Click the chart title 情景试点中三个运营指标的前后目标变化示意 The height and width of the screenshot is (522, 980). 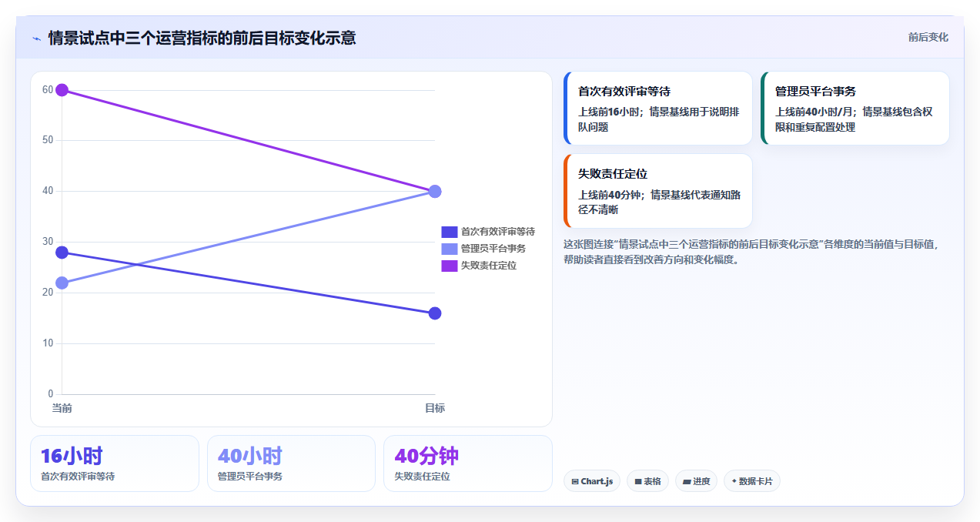[202, 38]
